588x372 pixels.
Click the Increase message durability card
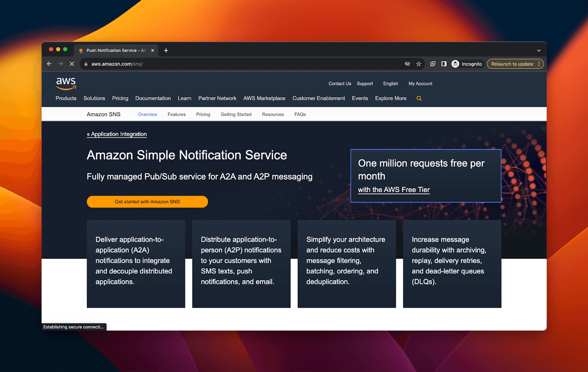pos(452,264)
